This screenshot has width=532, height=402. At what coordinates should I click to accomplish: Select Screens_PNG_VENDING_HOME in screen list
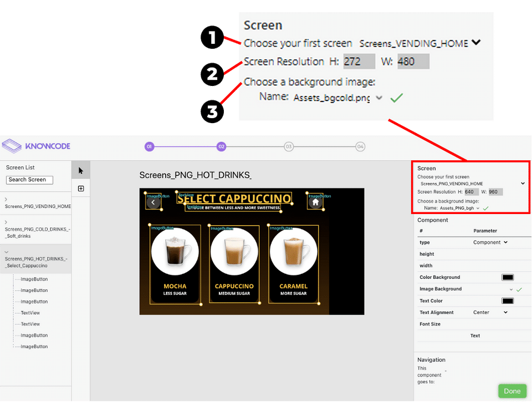pyautogui.click(x=38, y=206)
